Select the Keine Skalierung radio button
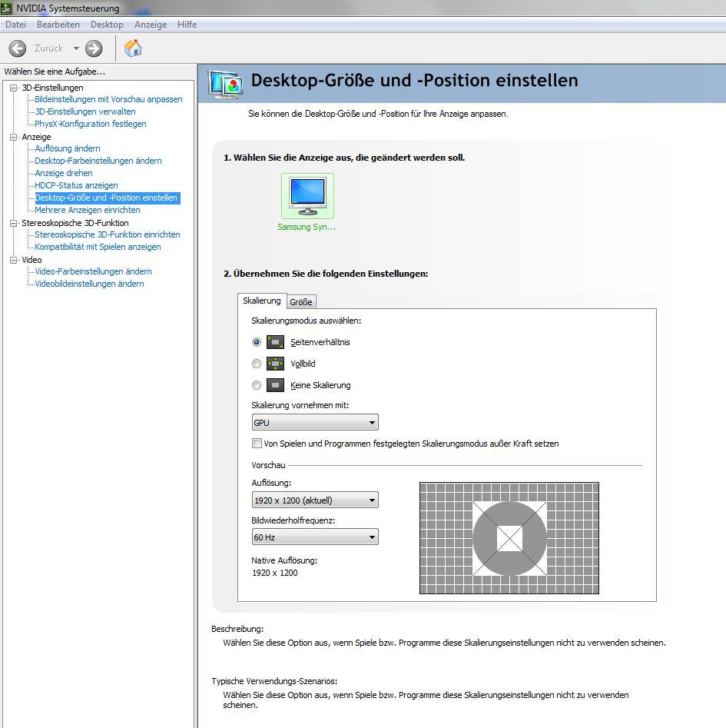This screenshot has width=726, height=728. 257,385
